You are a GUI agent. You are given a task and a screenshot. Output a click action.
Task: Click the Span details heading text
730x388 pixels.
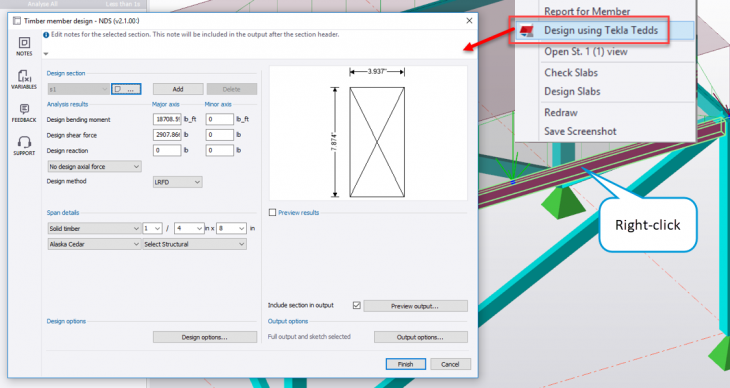pos(63,212)
